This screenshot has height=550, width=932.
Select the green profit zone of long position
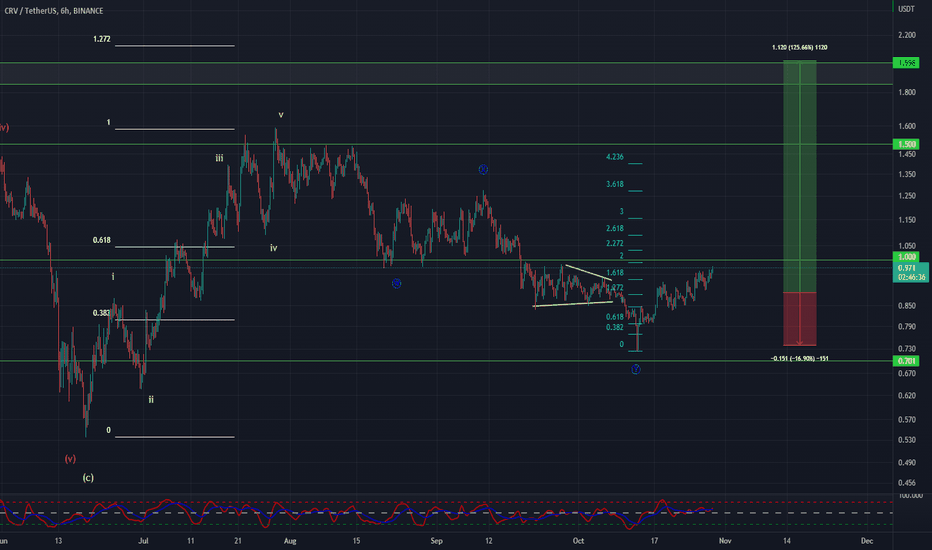[799, 176]
